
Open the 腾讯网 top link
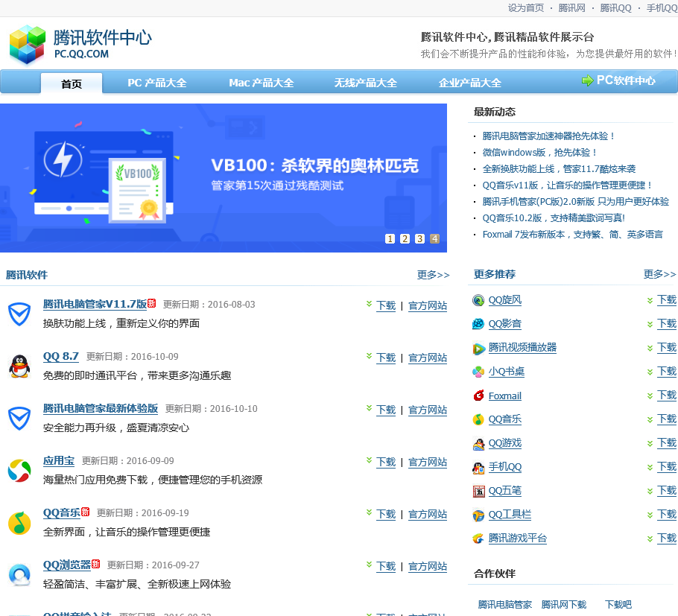tap(571, 7)
